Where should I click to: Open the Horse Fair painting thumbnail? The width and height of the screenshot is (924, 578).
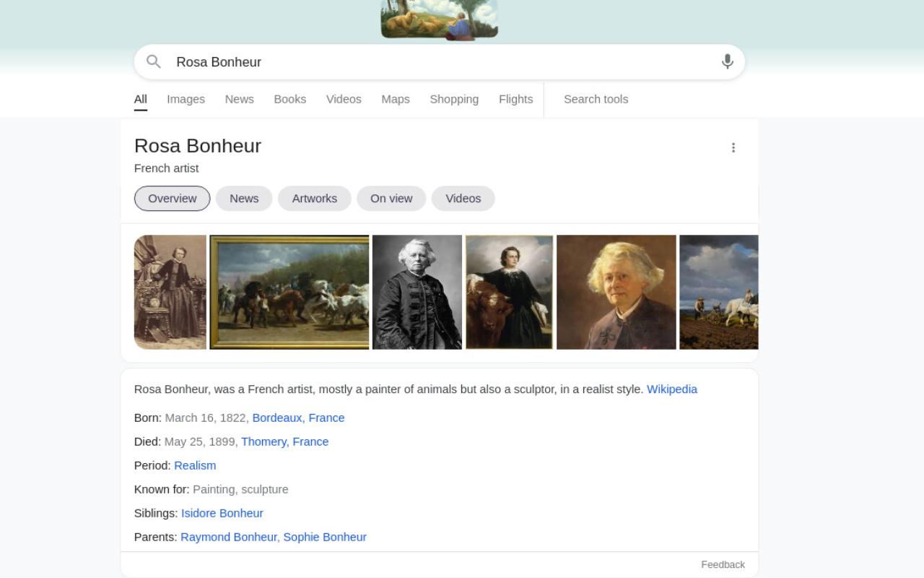(x=289, y=292)
